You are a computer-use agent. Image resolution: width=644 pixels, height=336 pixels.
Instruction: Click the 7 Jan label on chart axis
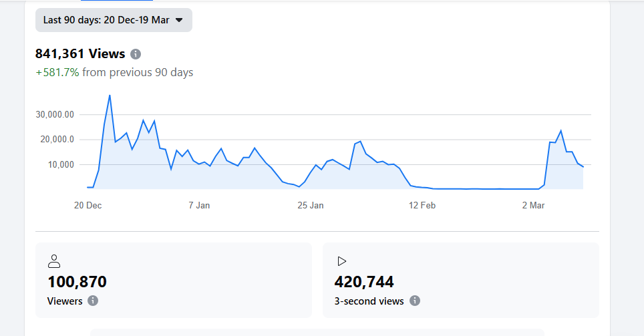click(x=199, y=205)
